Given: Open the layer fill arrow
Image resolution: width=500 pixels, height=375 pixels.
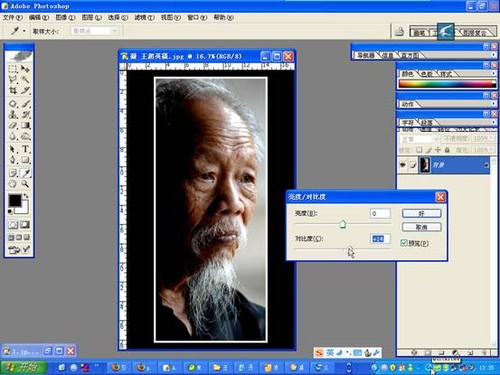Looking at the screenshot, I should (x=491, y=150).
